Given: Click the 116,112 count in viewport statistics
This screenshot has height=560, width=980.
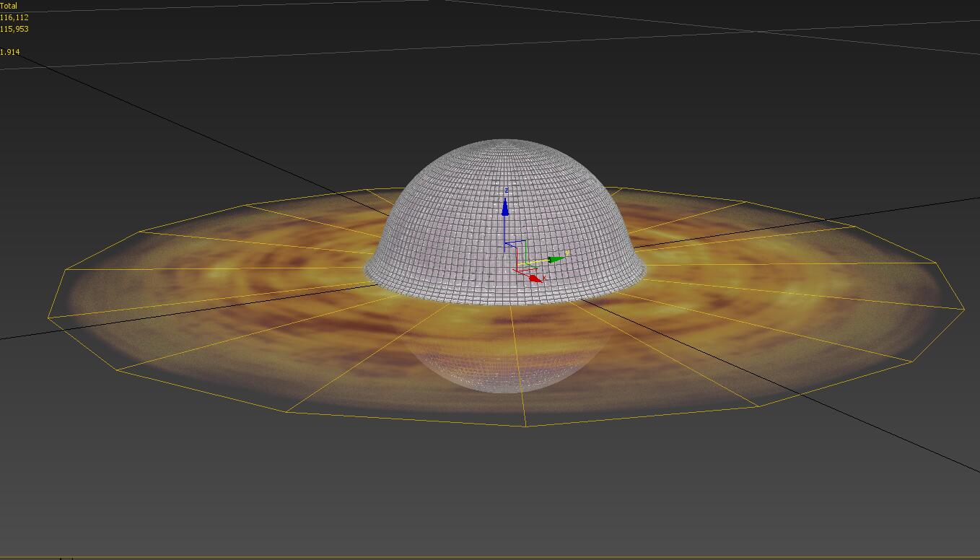Looking at the screenshot, I should tap(14, 17).
